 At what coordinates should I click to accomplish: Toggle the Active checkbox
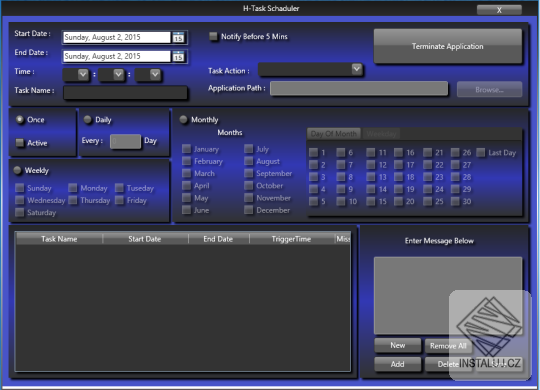click(20, 143)
